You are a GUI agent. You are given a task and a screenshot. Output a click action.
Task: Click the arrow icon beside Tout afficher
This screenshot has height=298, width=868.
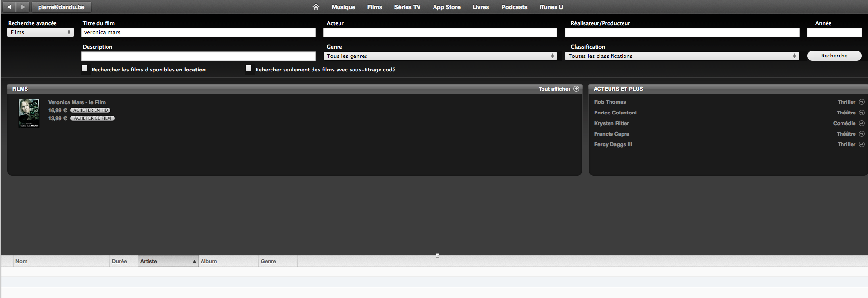[576, 89]
